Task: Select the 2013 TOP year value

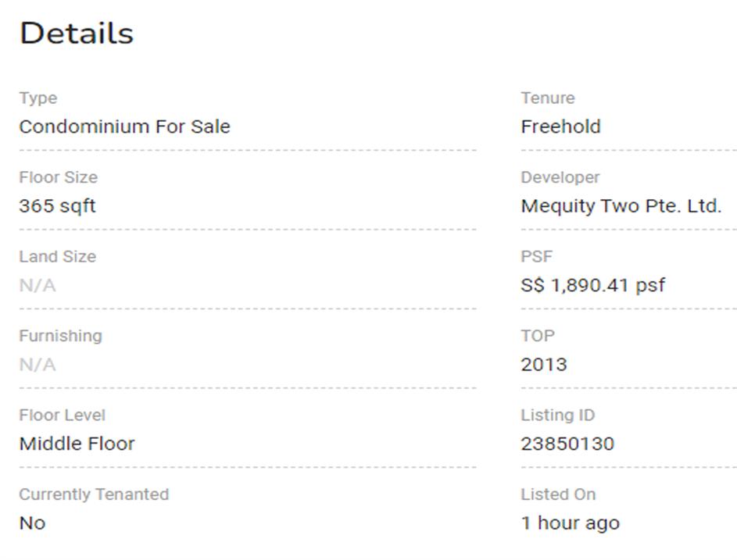Action: 544,365
